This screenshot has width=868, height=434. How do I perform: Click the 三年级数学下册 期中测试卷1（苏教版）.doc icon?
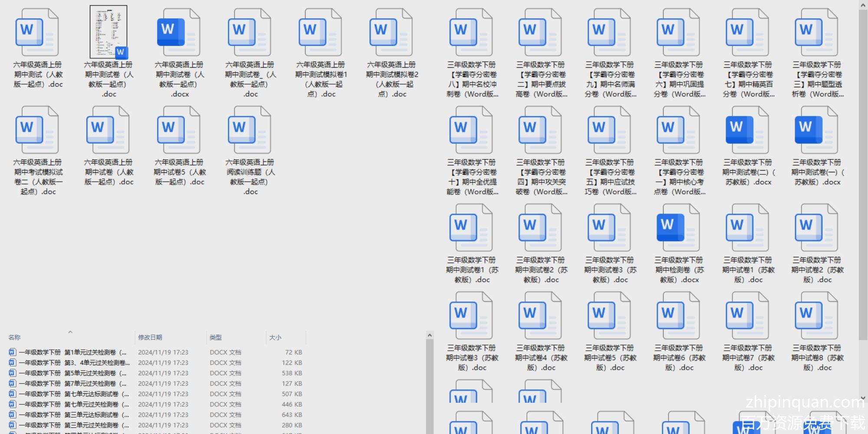pyautogui.click(x=471, y=228)
